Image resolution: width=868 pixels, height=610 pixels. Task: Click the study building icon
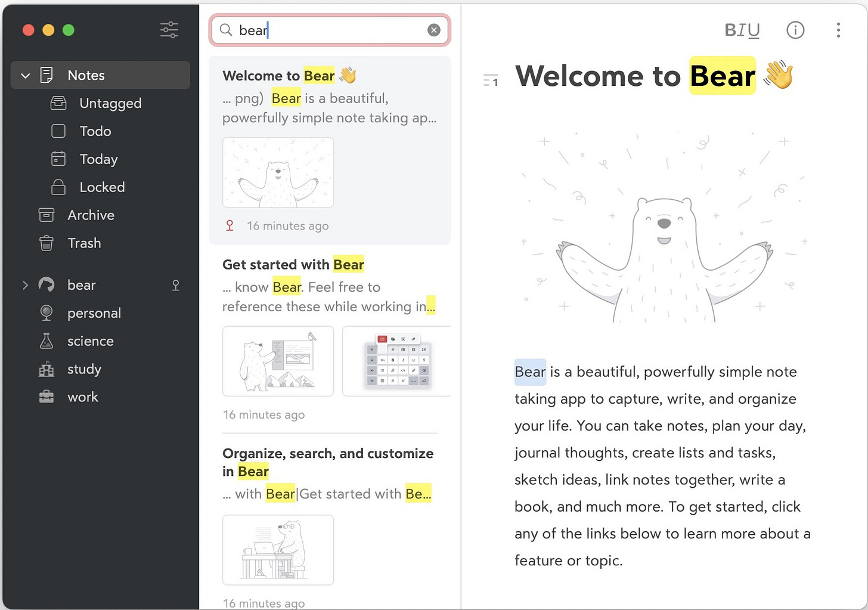46,369
